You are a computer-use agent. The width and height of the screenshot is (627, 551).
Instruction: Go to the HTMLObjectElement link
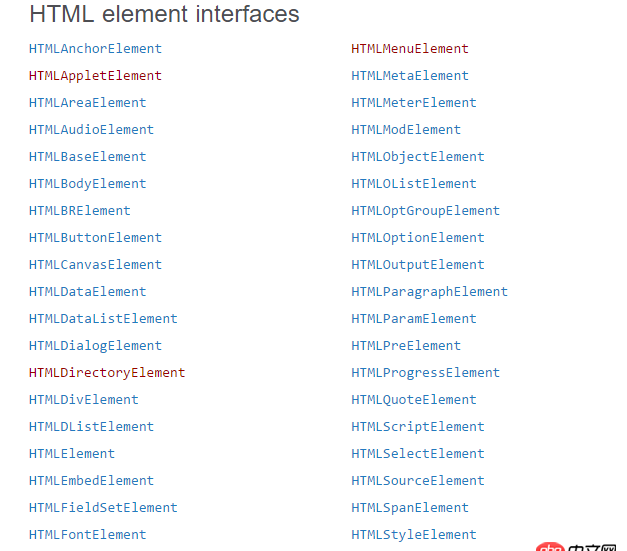click(418, 156)
